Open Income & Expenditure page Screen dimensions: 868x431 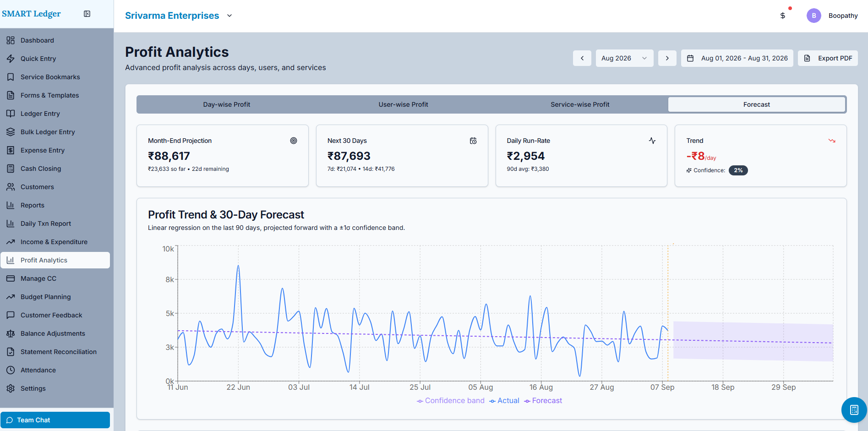pyautogui.click(x=55, y=242)
